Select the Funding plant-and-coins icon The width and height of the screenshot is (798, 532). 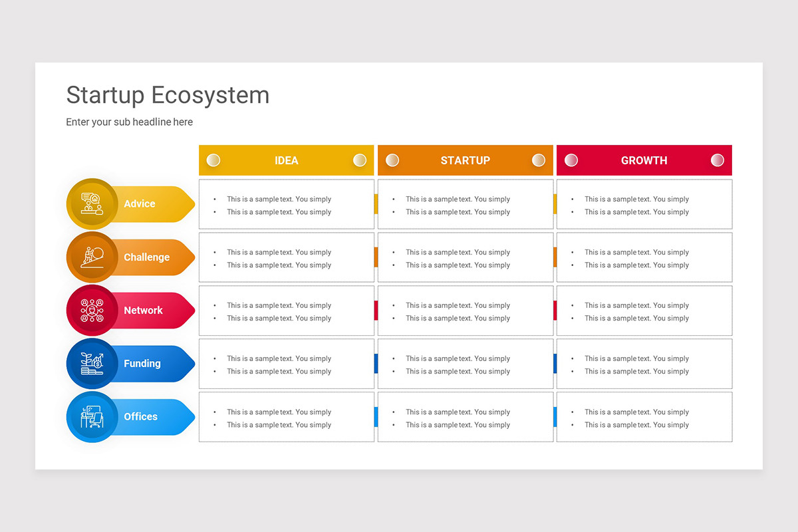coord(92,364)
